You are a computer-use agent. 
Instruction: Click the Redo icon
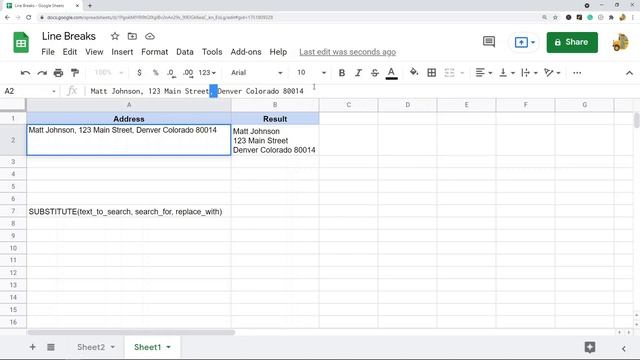tap(42, 73)
